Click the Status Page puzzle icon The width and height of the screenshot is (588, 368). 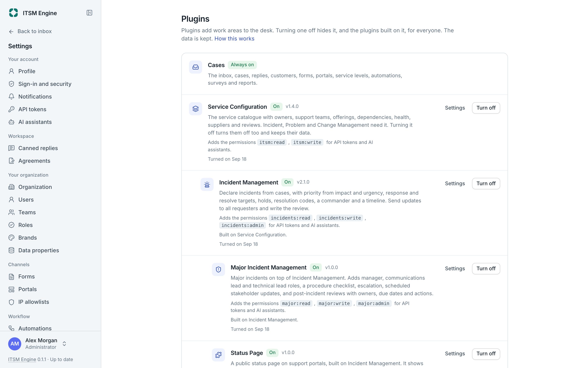pyautogui.click(x=218, y=355)
